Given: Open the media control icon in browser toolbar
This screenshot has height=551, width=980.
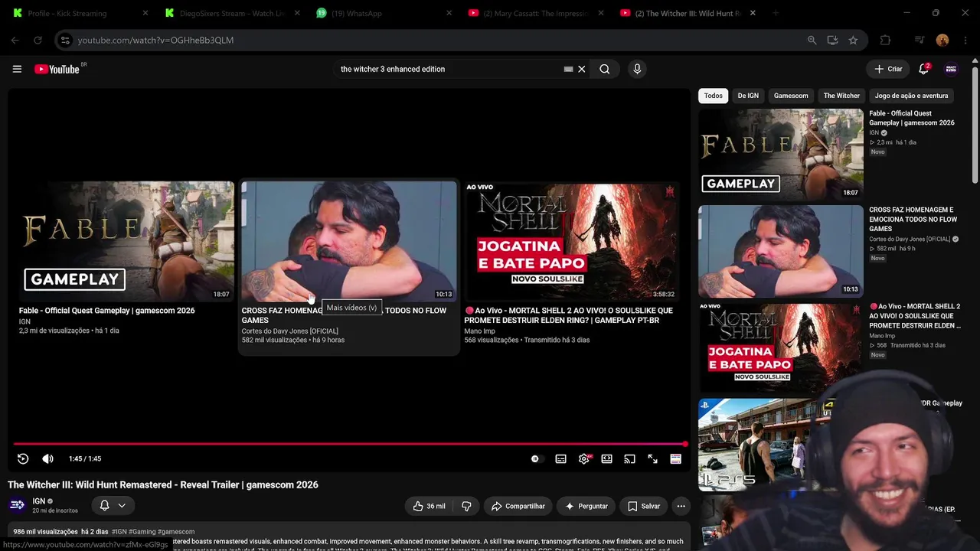Looking at the screenshot, I should click(920, 41).
